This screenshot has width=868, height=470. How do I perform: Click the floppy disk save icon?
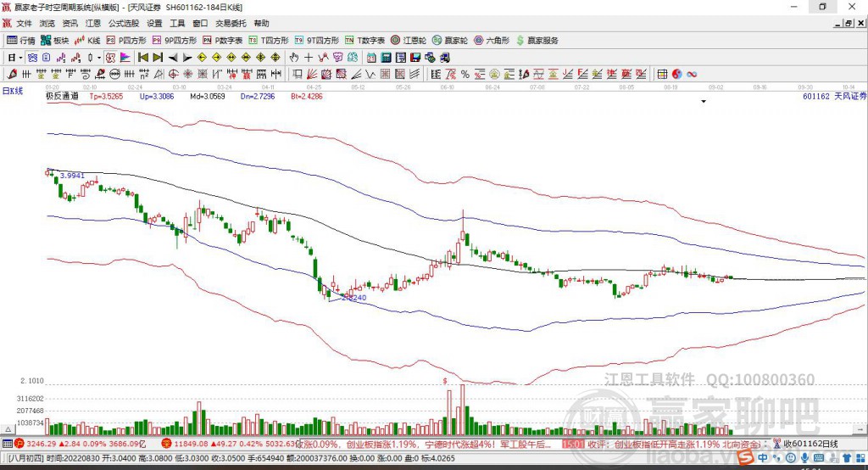(x=415, y=58)
